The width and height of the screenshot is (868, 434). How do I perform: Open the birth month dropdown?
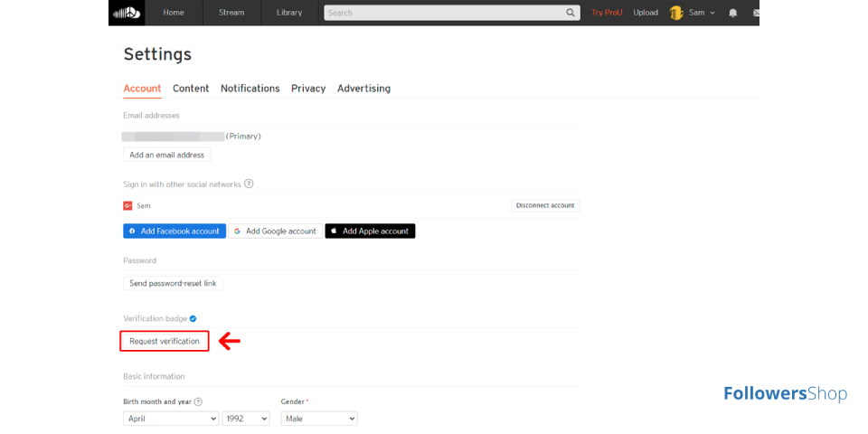pos(171,419)
